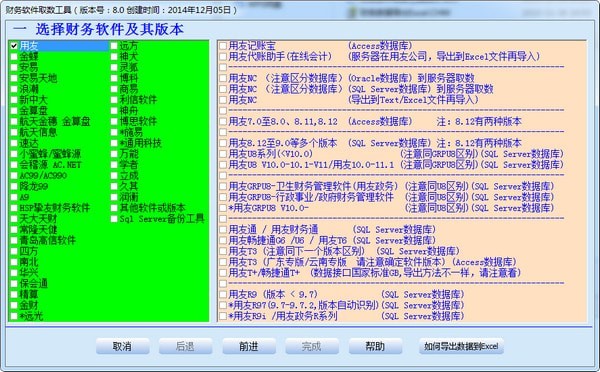Check the 速达 checkbox
The image size is (600, 372).
point(14,143)
